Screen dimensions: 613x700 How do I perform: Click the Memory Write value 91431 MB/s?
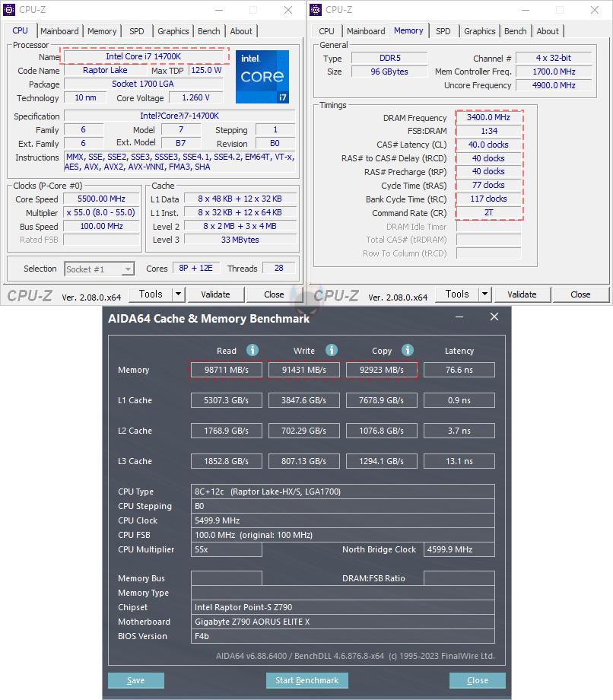coord(303,370)
